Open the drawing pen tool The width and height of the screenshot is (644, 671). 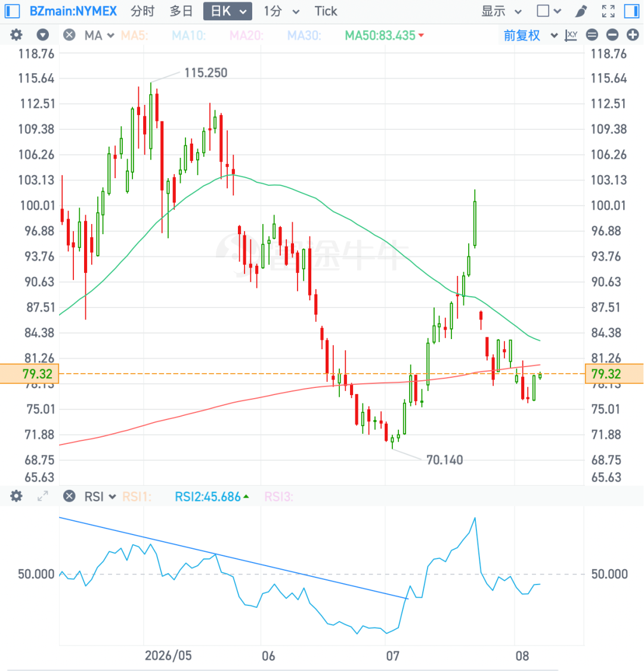click(x=581, y=11)
